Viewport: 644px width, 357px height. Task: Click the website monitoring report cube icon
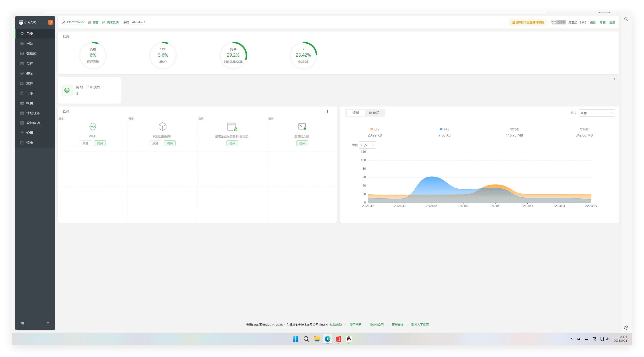[x=162, y=127]
